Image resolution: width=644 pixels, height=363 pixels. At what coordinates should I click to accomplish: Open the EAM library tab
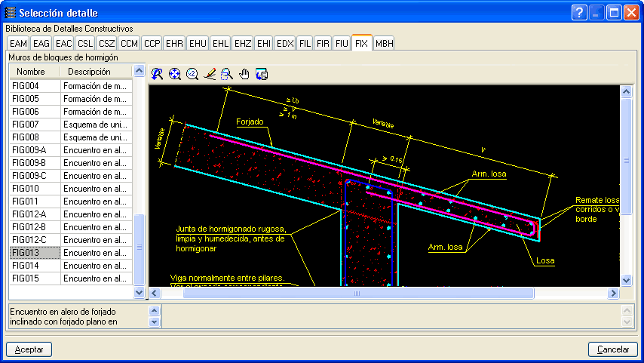tap(19, 43)
